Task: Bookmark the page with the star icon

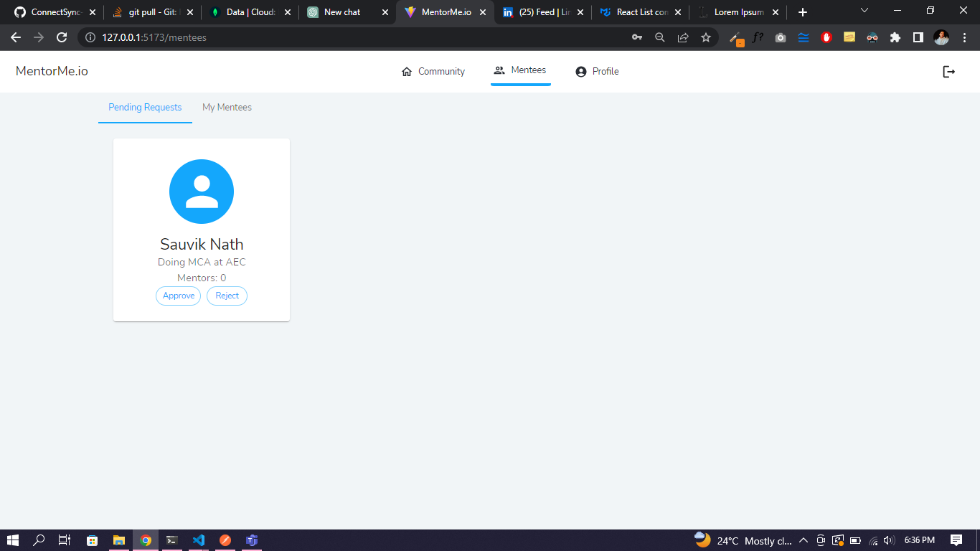Action: [706, 37]
